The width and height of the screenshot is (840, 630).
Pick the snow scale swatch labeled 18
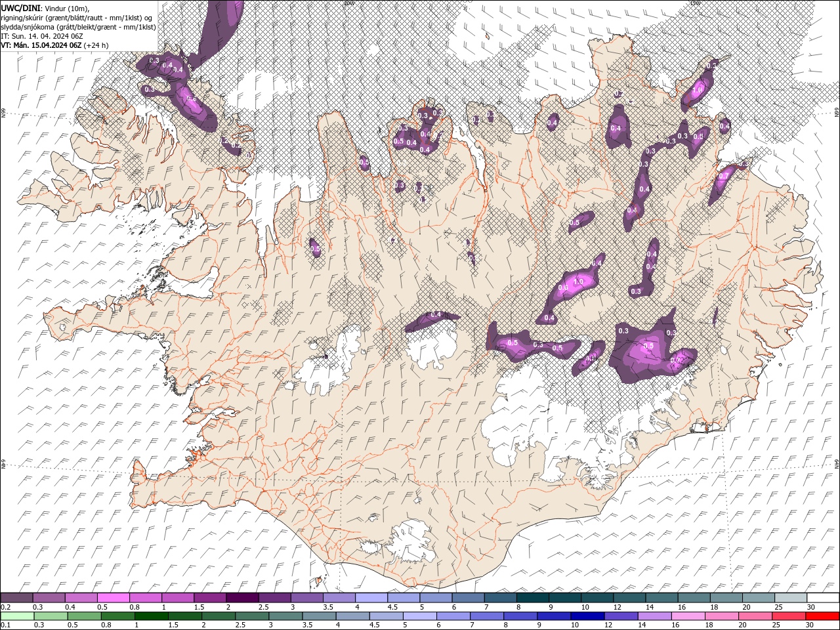(725, 598)
